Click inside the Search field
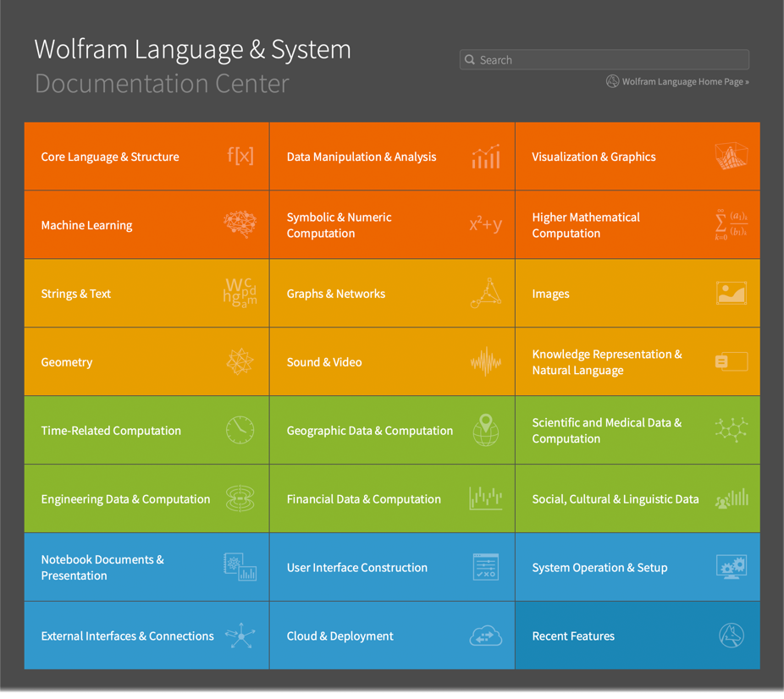 coord(605,59)
